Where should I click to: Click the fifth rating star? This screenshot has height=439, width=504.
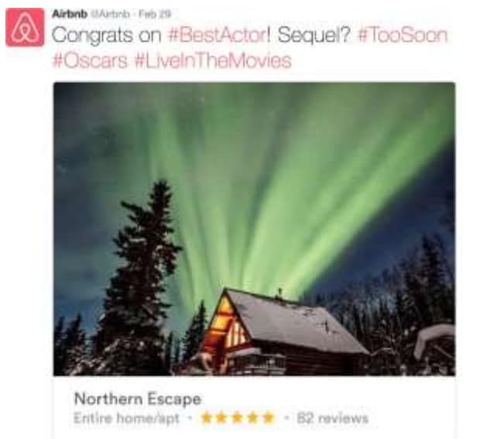coord(269,418)
